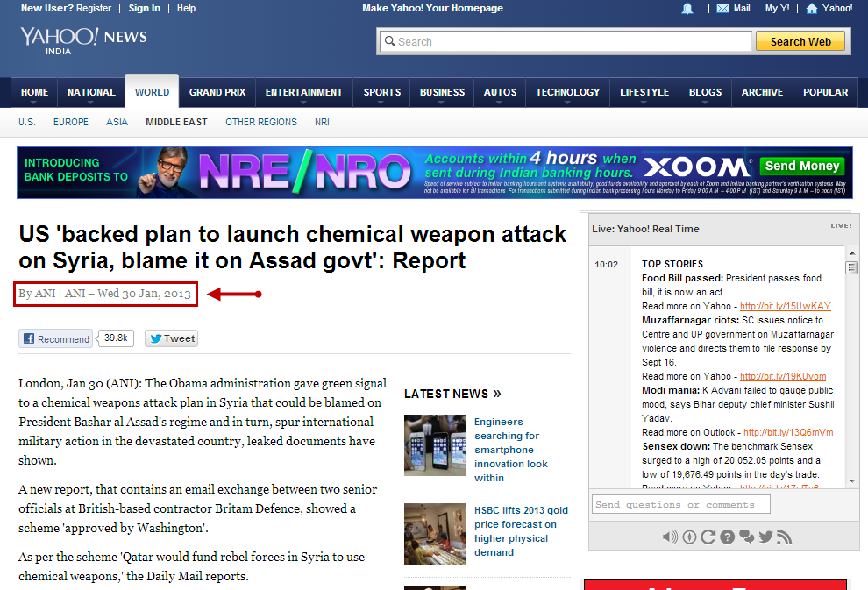Click the Register link

[94, 8]
